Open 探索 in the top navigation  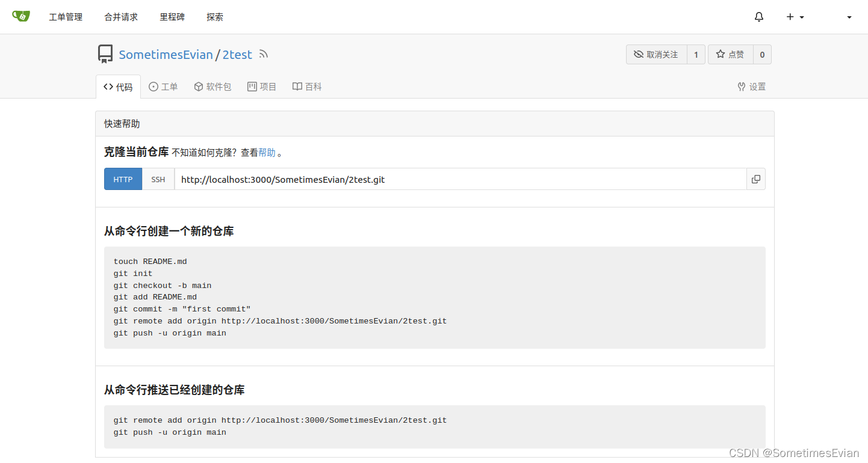click(x=215, y=17)
